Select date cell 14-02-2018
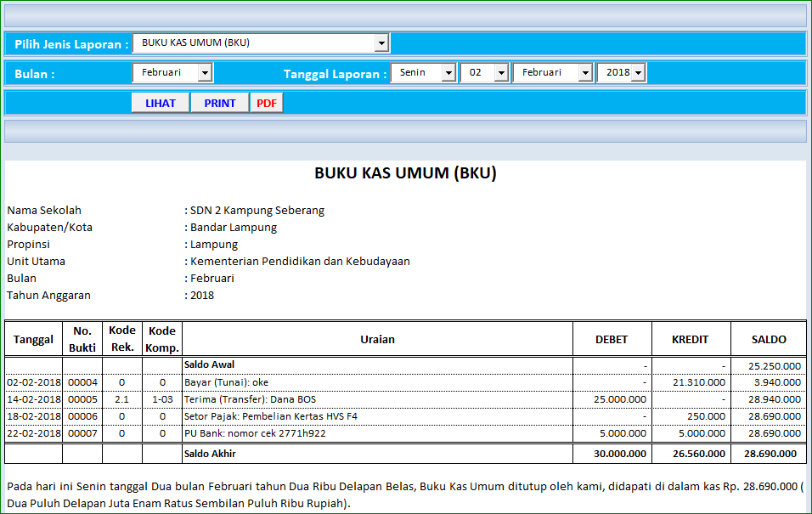 coord(34,399)
